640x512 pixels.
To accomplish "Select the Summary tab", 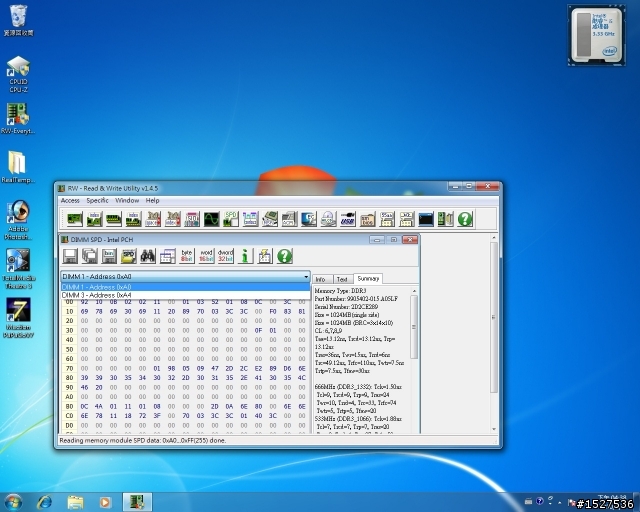I will pos(368,278).
